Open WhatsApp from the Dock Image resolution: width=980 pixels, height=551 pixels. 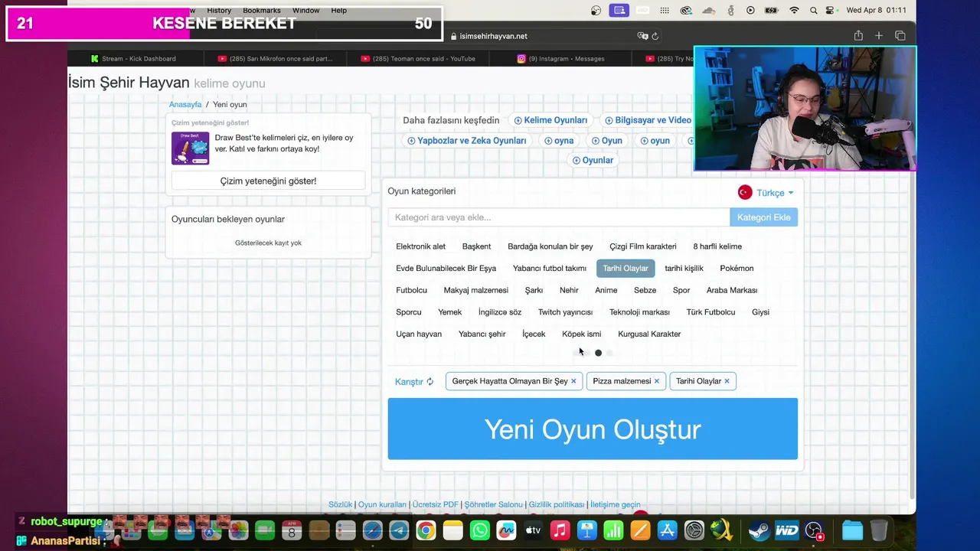click(479, 530)
